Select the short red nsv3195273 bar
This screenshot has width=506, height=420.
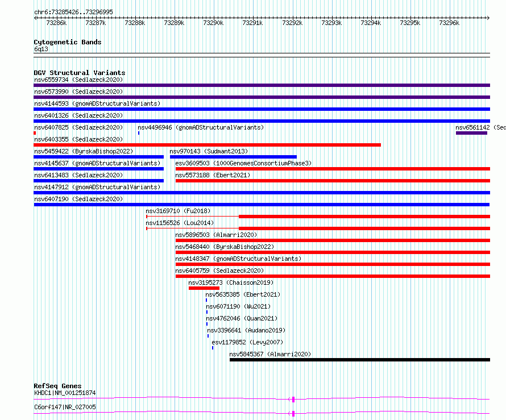click(x=204, y=288)
